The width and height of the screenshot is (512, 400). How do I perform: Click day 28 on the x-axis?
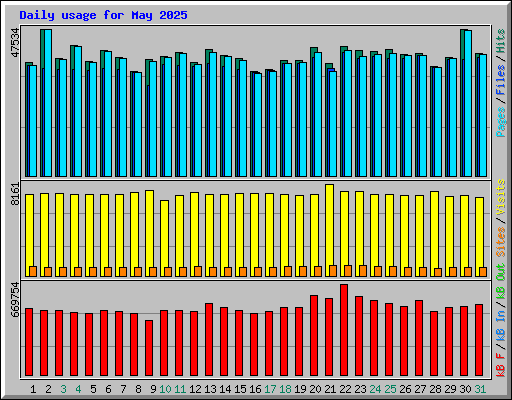pyautogui.click(x=435, y=389)
